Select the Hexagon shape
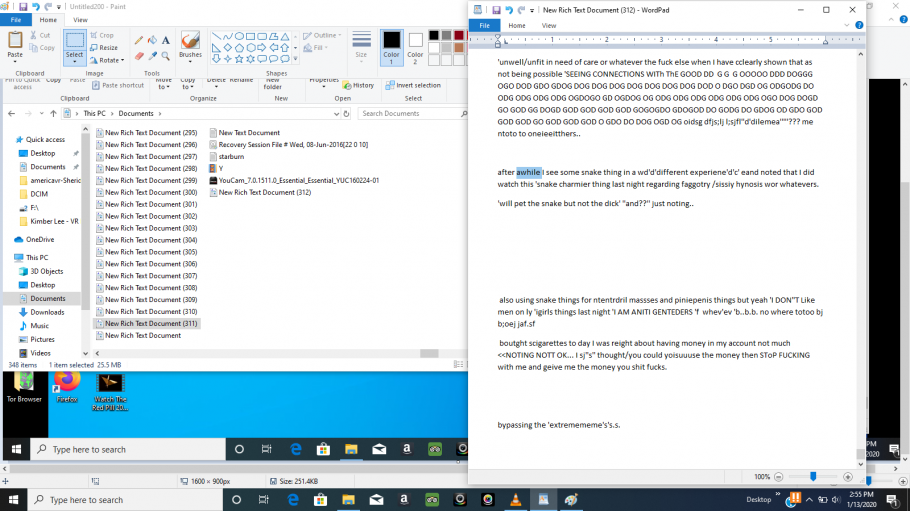The height and width of the screenshot is (511, 910). point(251,48)
